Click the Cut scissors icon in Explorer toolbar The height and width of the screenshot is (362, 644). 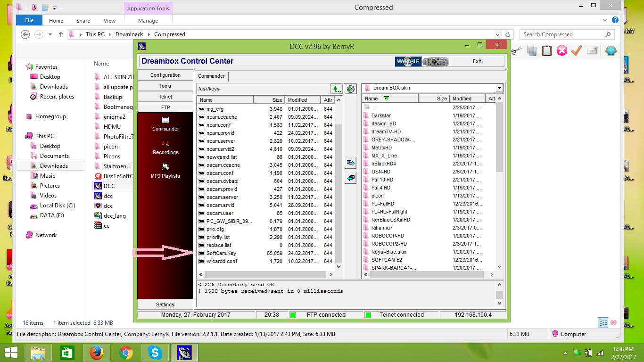tap(517, 50)
